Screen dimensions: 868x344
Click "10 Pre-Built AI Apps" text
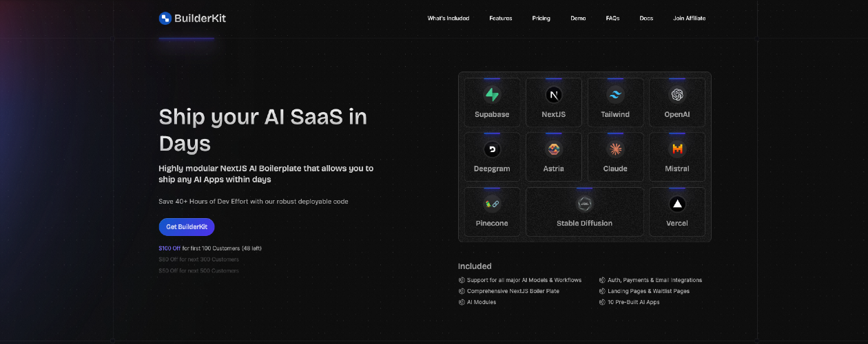coord(634,302)
